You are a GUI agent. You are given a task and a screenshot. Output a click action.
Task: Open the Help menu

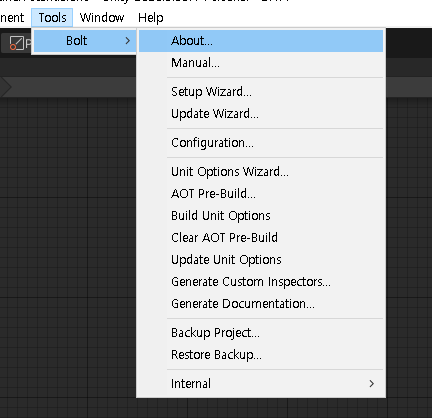pos(151,18)
